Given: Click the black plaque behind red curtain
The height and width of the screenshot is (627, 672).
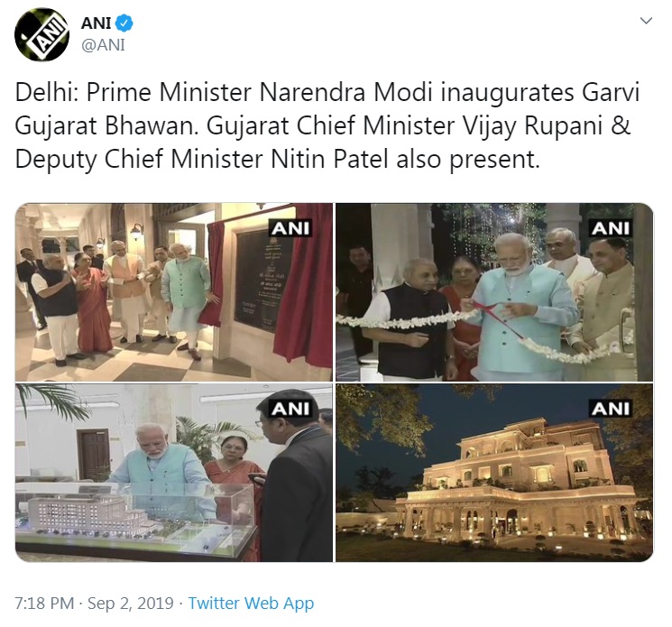Looking at the screenshot, I should click(262, 281).
